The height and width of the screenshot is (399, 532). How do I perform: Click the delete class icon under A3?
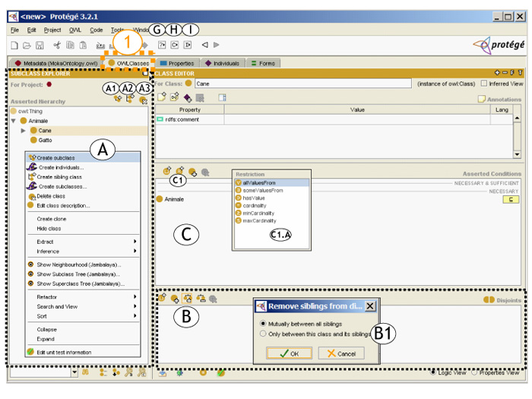point(143,100)
